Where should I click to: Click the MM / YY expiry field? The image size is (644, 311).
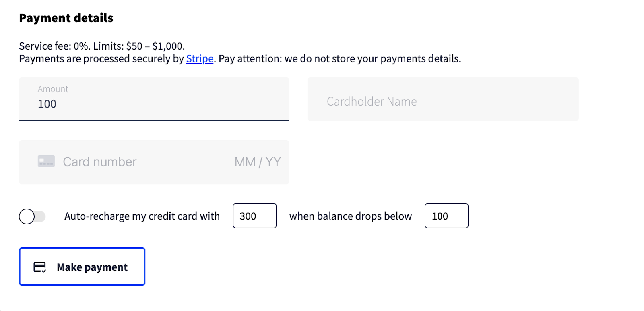click(x=258, y=162)
